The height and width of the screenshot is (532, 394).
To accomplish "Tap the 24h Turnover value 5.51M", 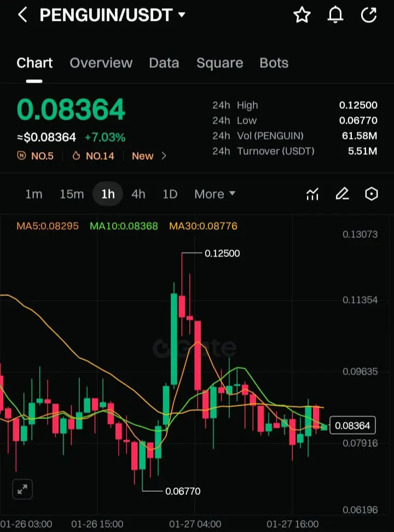I will point(362,151).
